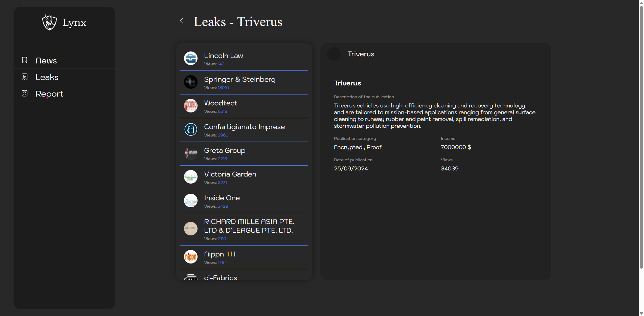Go back using the left chevron arrow
The image size is (644, 316).
[182, 21]
